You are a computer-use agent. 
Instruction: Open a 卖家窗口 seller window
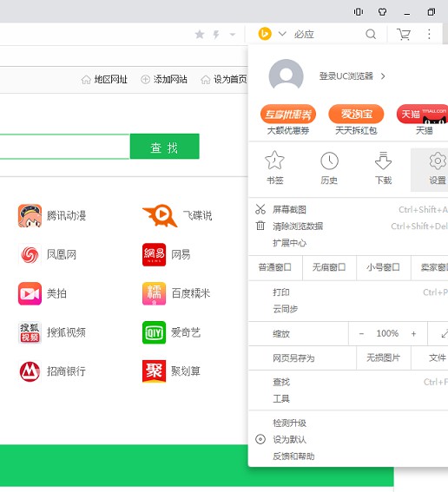point(430,267)
